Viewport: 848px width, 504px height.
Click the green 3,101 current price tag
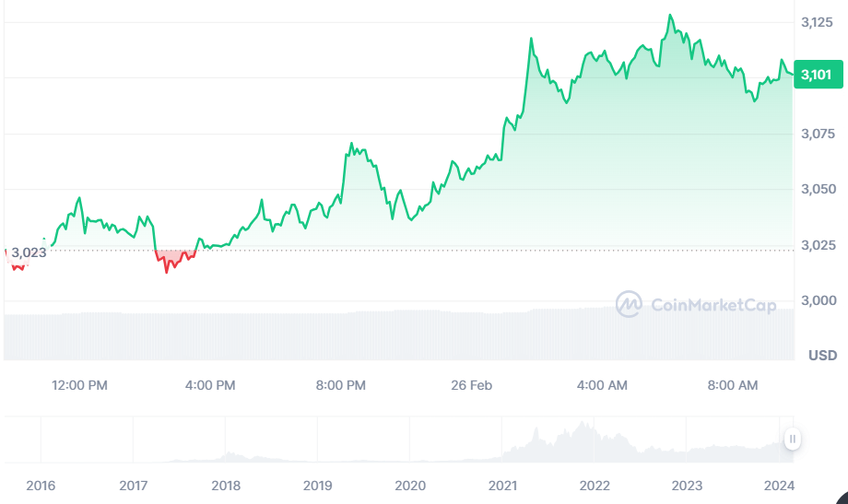pyautogui.click(x=819, y=74)
